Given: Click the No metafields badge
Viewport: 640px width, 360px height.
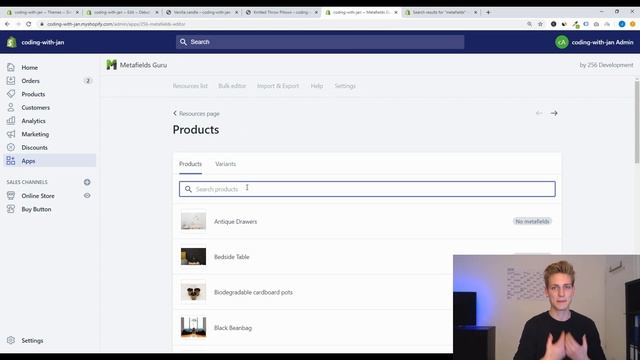Looking at the screenshot, I should (532, 221).
